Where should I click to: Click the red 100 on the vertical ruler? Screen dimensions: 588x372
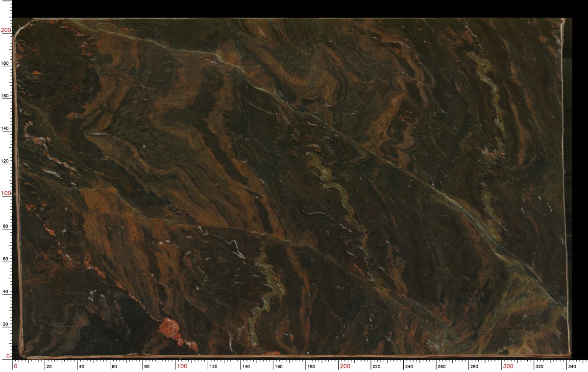(x=6, y=193)
